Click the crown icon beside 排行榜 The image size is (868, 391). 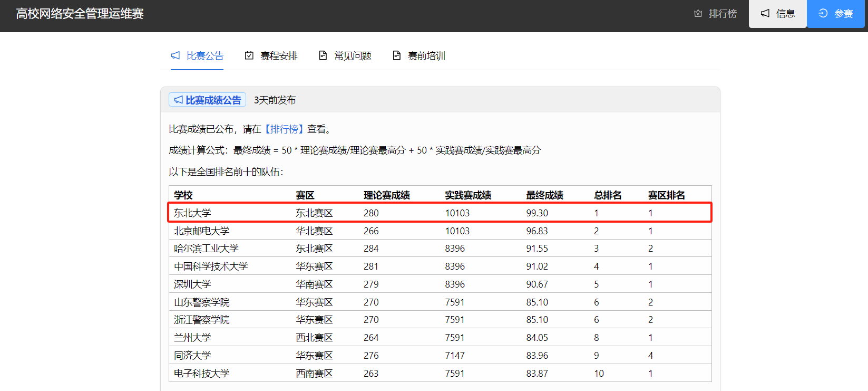[x=698, y=14]
